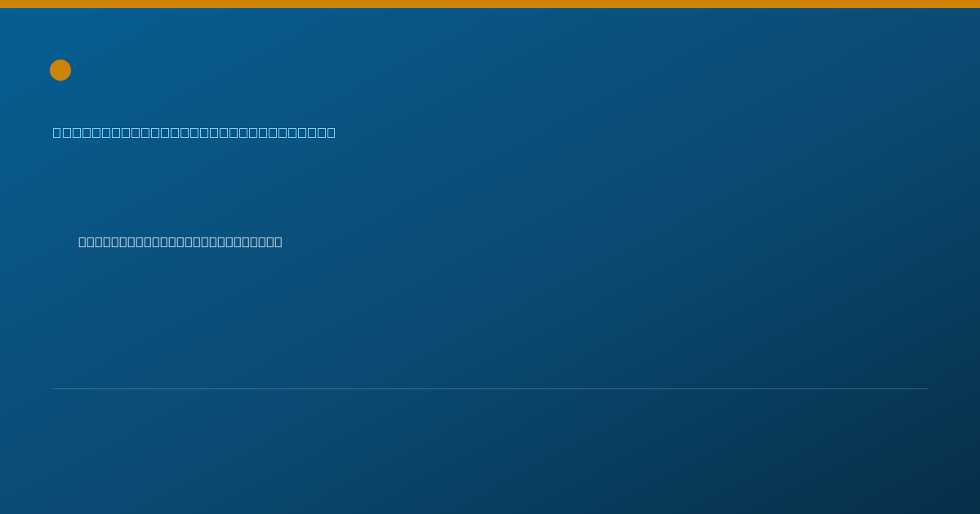Click the thin horizontal divider line
This screenshot has width=980, height=514.
490,388
